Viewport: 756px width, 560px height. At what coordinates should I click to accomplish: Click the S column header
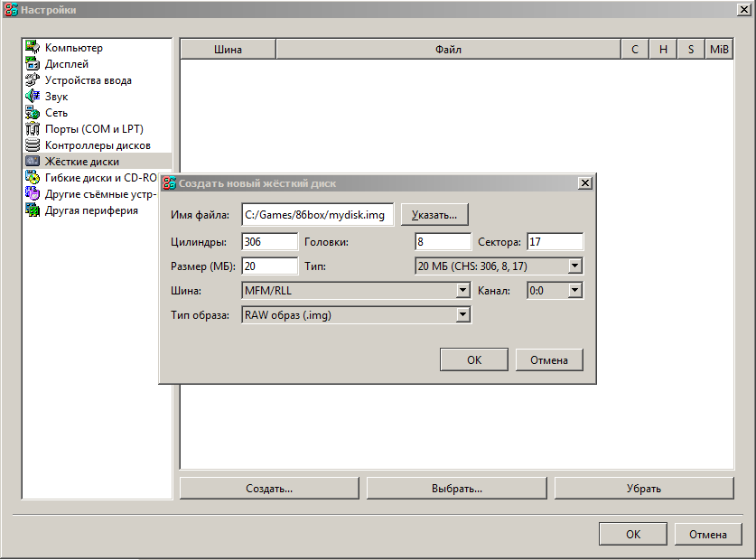(691, 49)
